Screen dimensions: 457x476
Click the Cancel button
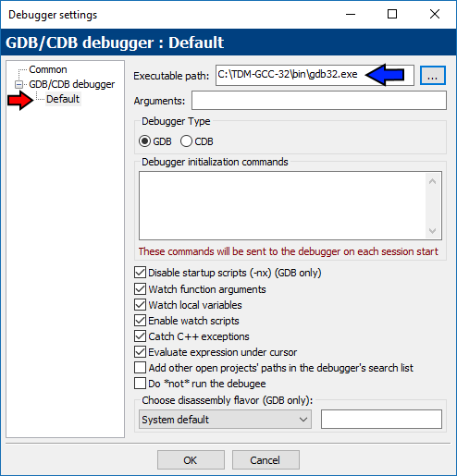tap(266, 460)
